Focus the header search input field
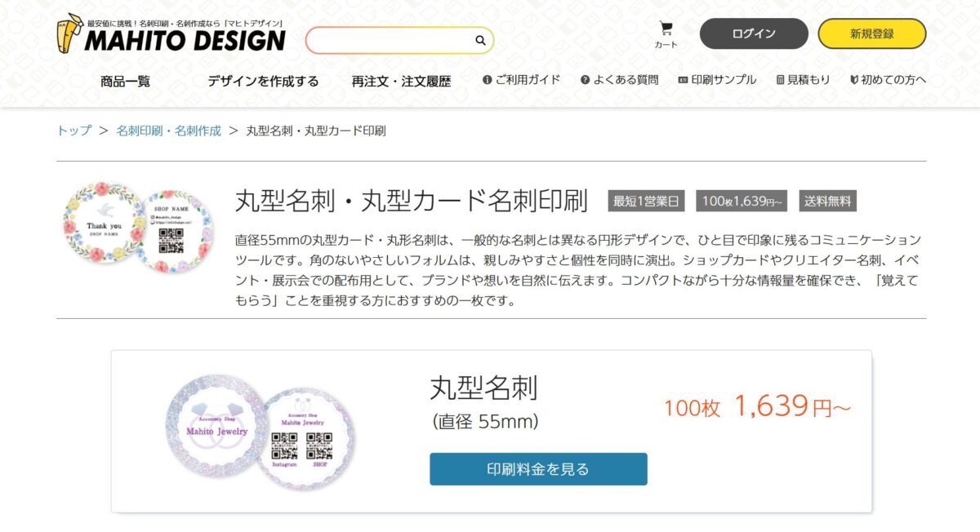980x532 pixels. point(390,40)
